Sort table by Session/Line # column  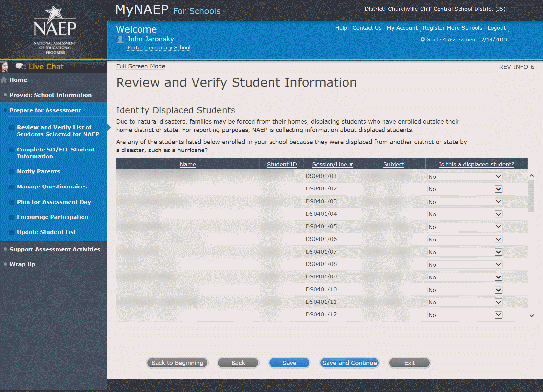[333, 164]
